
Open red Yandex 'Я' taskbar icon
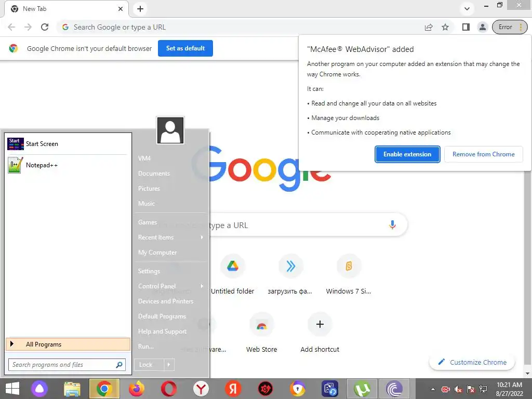233,389
